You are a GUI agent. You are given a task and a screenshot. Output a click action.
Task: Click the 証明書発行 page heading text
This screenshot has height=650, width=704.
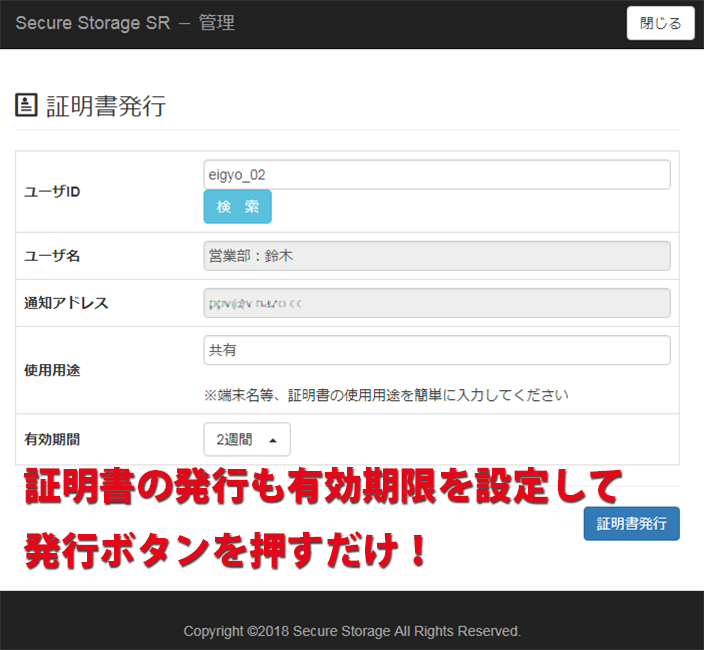point(106,107)
